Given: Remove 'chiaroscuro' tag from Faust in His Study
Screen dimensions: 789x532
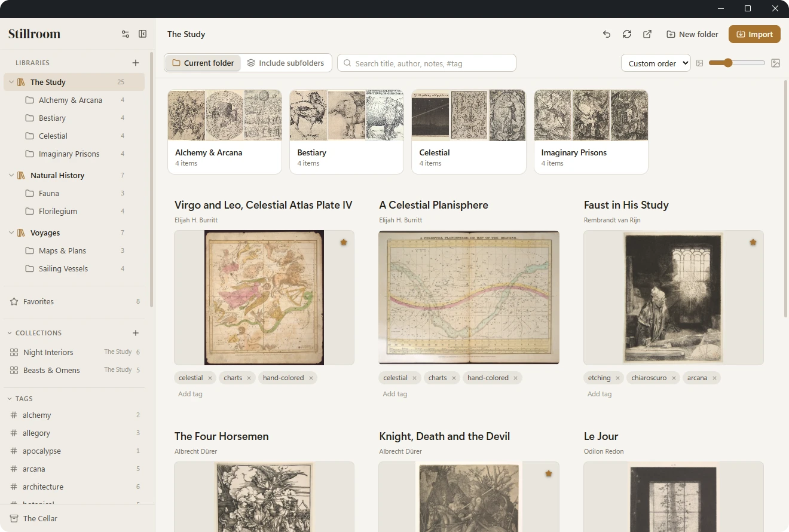Looking at the screenshot, I should pyautogui.click(x=674, y=378).
